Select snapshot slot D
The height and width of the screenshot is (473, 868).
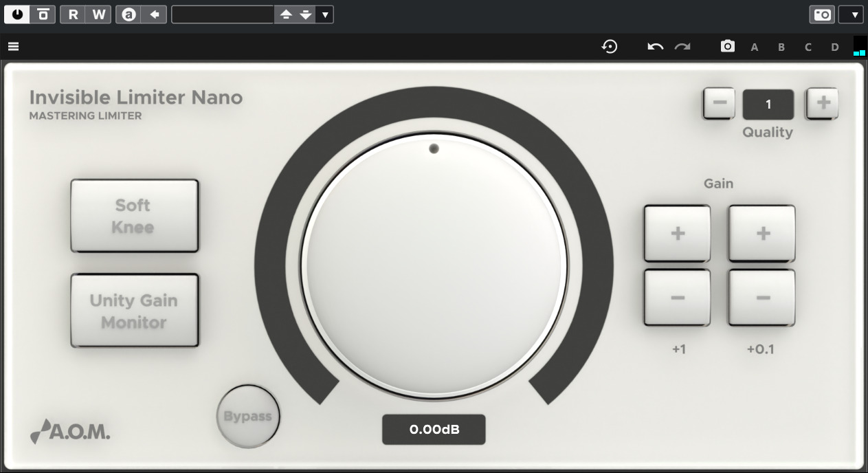click(835, 47)
